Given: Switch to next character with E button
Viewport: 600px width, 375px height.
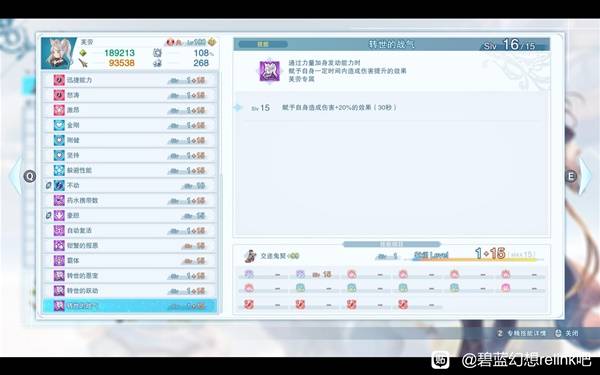Looking at the screenshot, I should [571, 176].
